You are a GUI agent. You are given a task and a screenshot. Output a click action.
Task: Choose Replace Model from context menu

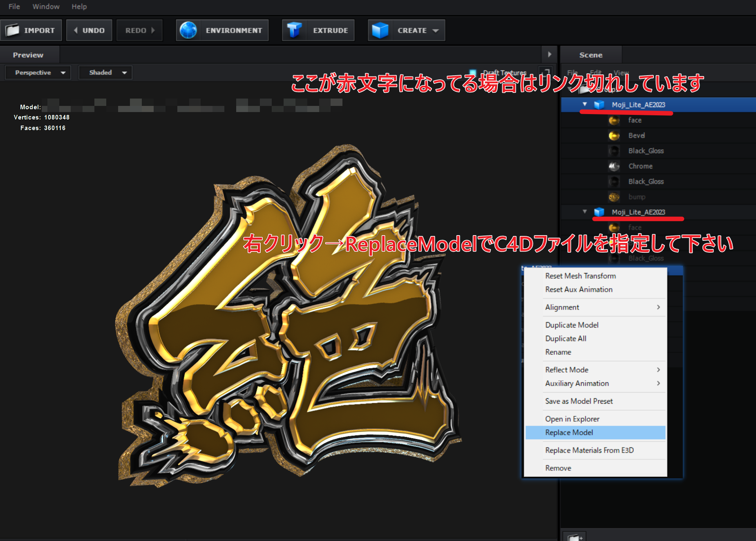(x=568, y=432)
